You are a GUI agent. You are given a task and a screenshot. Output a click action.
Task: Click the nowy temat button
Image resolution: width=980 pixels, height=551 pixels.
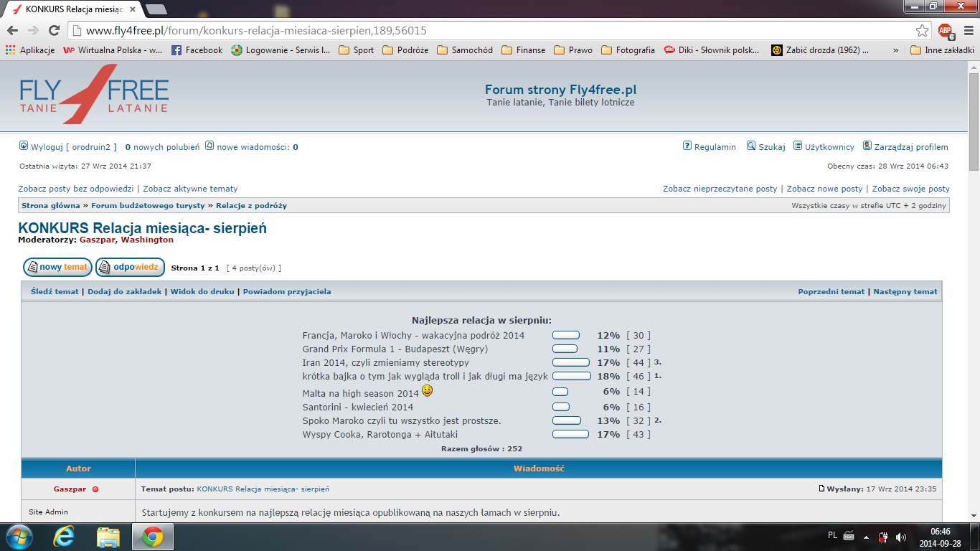coord(57,267)
